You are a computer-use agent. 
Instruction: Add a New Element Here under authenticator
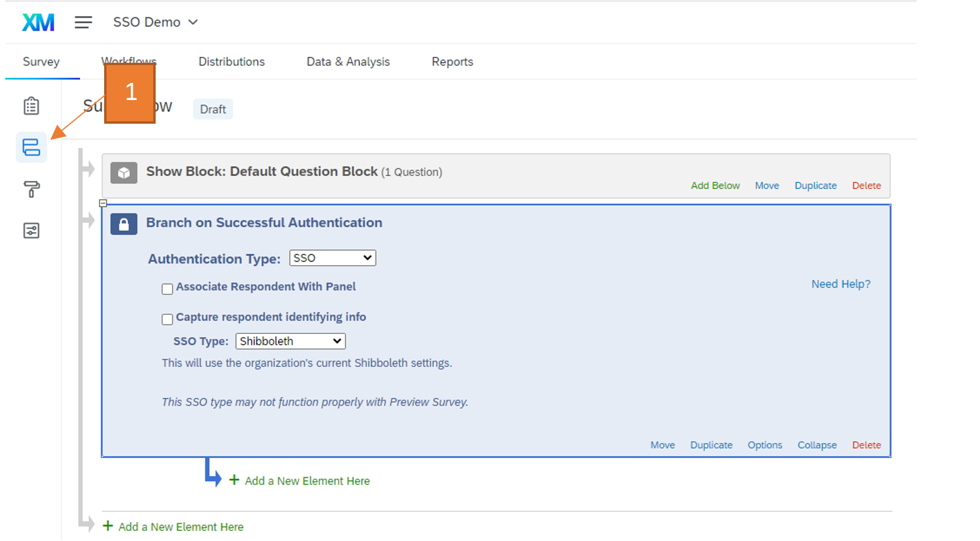click(307, 481)
